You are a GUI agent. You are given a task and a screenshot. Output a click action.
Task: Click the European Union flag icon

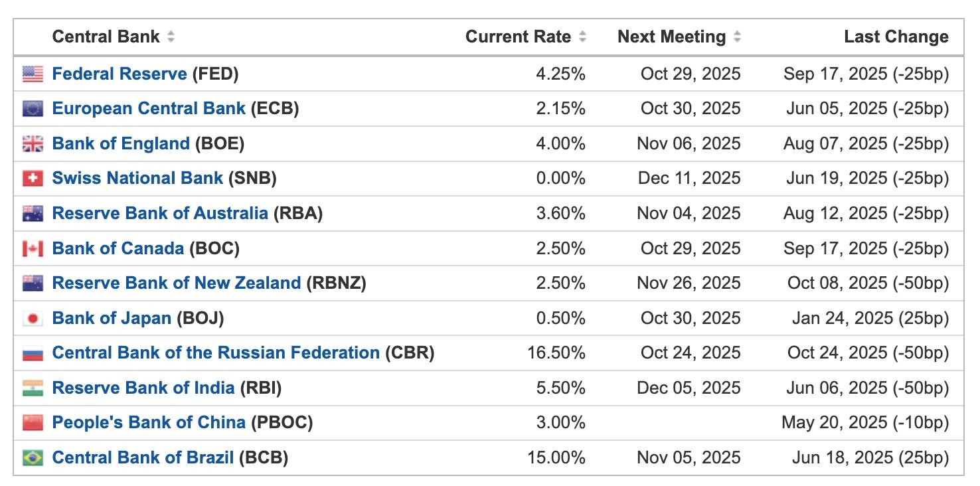click(x=33, y=108)
